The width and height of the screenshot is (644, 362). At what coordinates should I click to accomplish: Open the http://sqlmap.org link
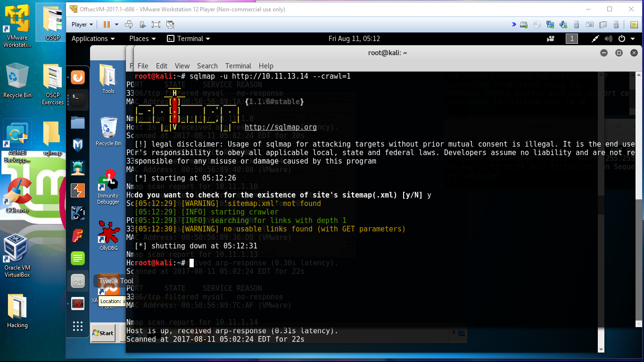pyautogui.click(x=281, y=127)
